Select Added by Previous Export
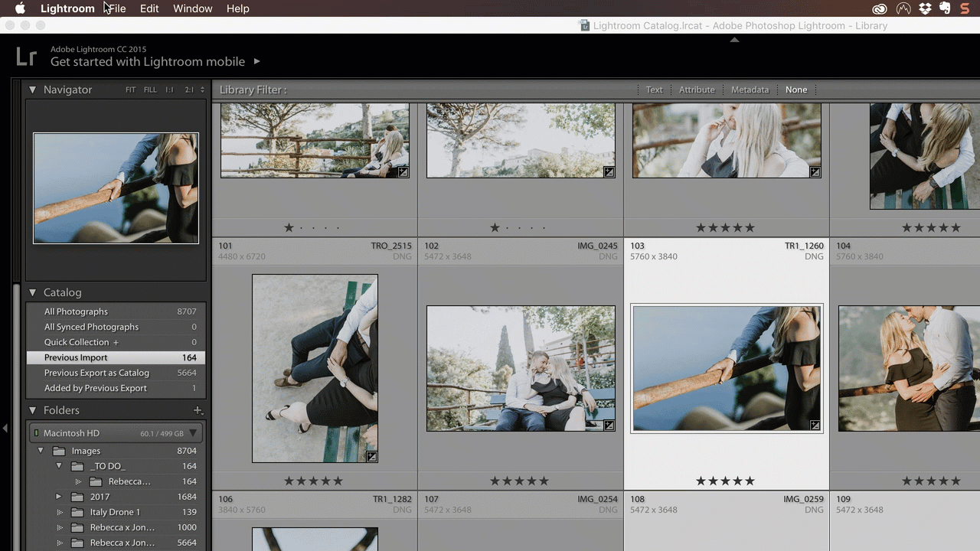Image resolution: width=980 pixels, height=551 pixels. pyautogui.click(x=116, y=388)
